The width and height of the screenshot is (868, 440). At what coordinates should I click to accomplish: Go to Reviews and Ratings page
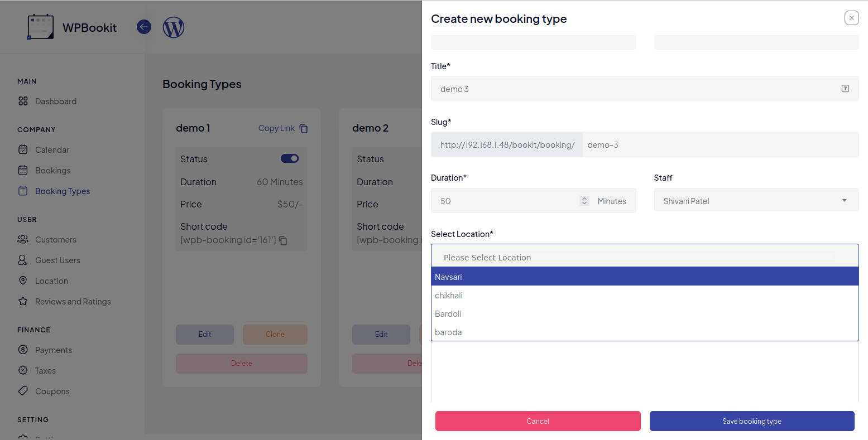[73, 302]
